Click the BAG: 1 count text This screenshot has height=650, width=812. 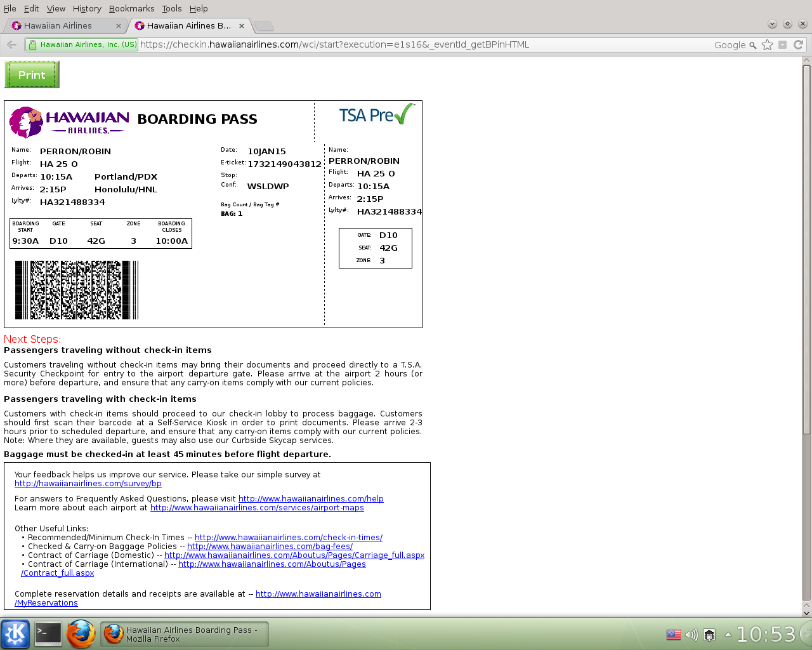[232, 214]
